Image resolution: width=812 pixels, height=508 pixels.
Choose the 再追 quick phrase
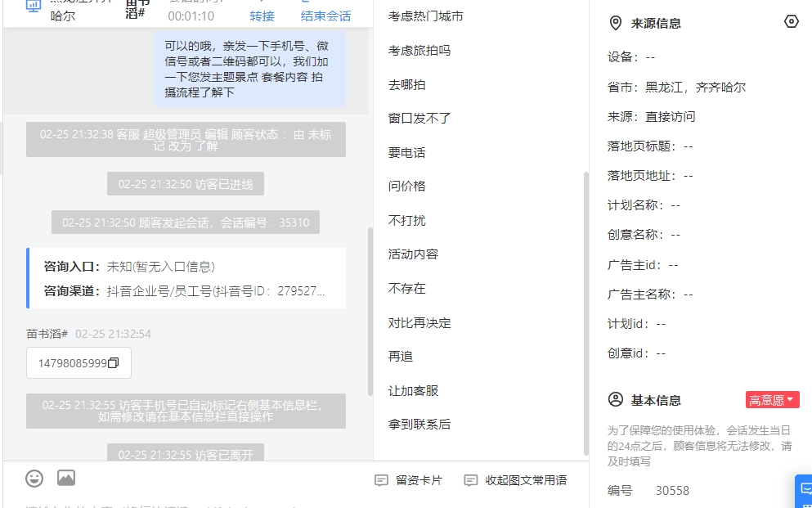(x=401, y=357)
